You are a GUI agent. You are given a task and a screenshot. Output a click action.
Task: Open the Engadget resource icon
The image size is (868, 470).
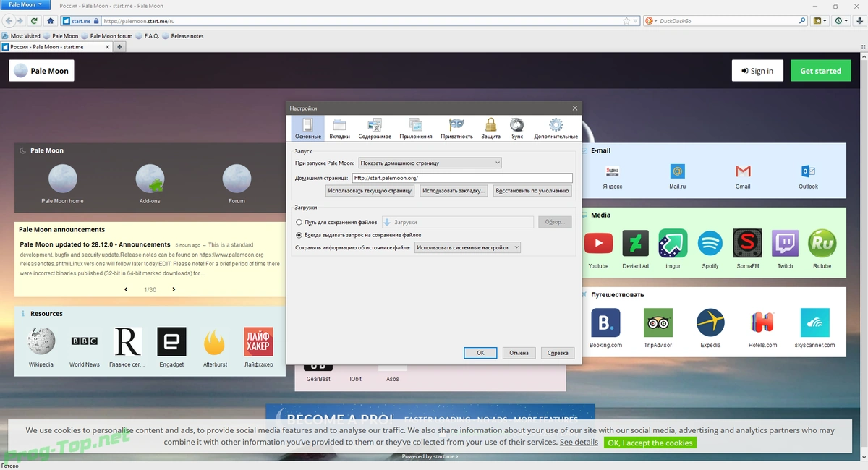[171, 341]
